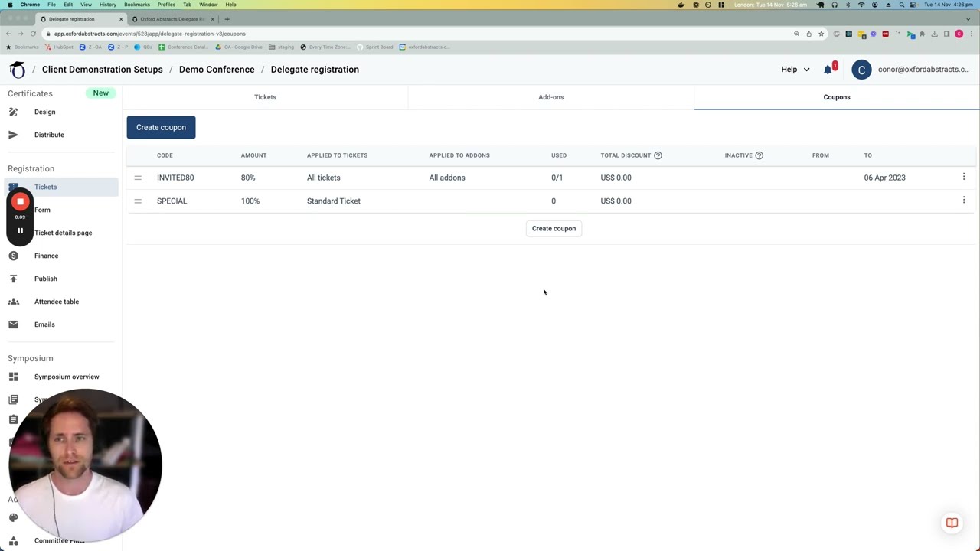Click Standard Ticket cell in SPECIAL row
Image resolution: width=980 pixels, height=551 pixels.
point(333,201)
